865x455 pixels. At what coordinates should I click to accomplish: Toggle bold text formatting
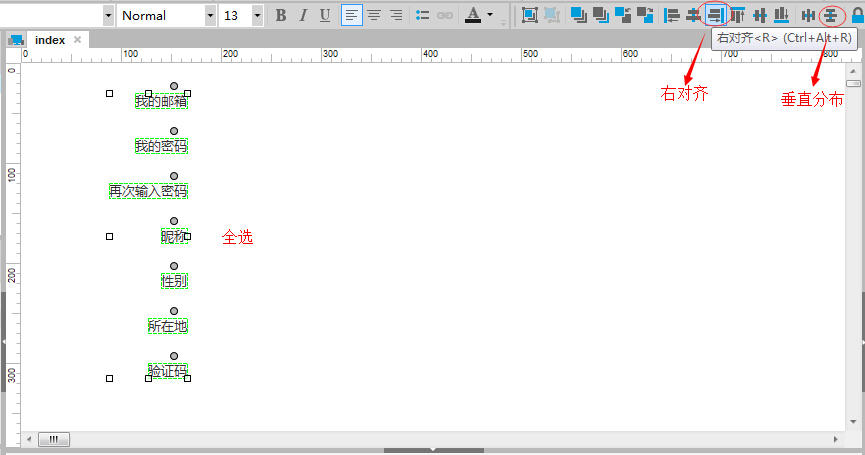tap(281, 15)
